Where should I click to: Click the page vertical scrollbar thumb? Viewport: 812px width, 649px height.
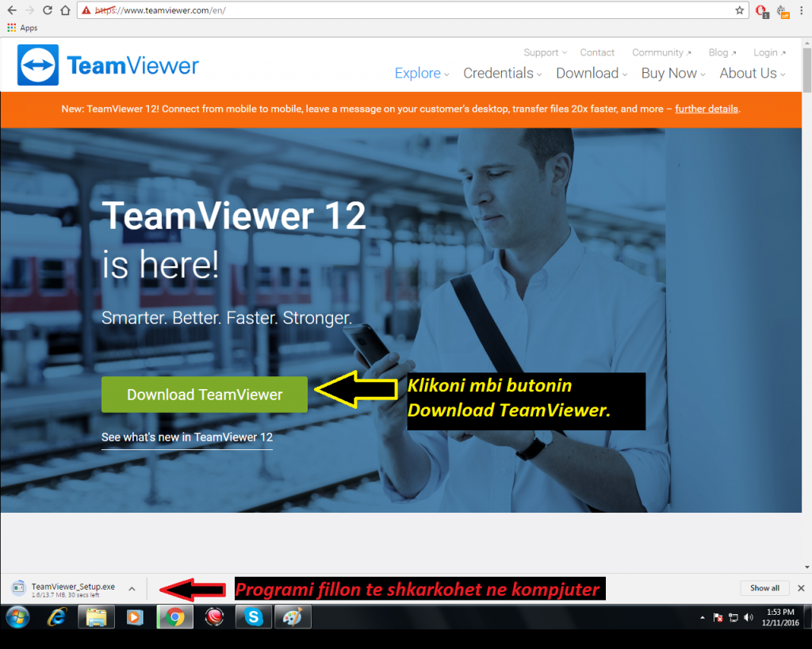(806, 70)
